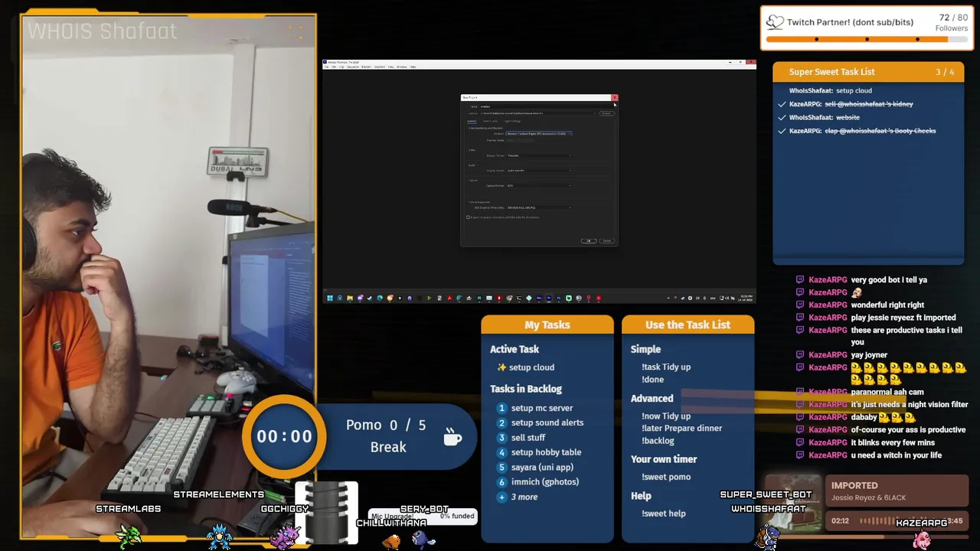Click the '3 more' backlog entry

pyautogui.click(x=524, y=497)
